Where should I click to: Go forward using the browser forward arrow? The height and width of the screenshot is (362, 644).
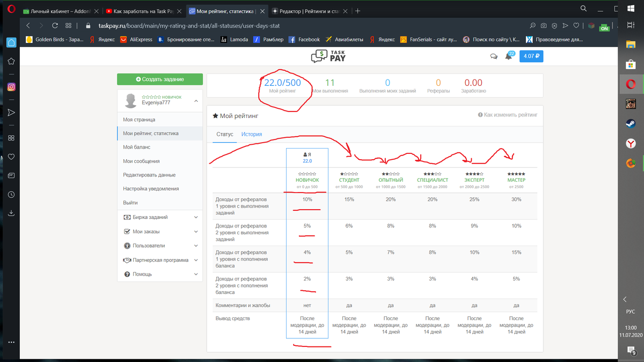tap(41, 25)
